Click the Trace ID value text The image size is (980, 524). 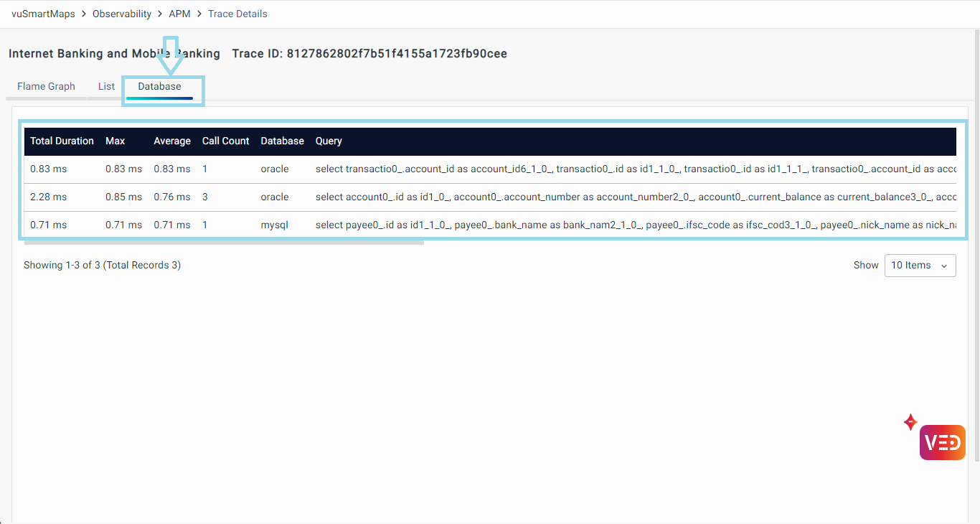click(x=397, y=54)
